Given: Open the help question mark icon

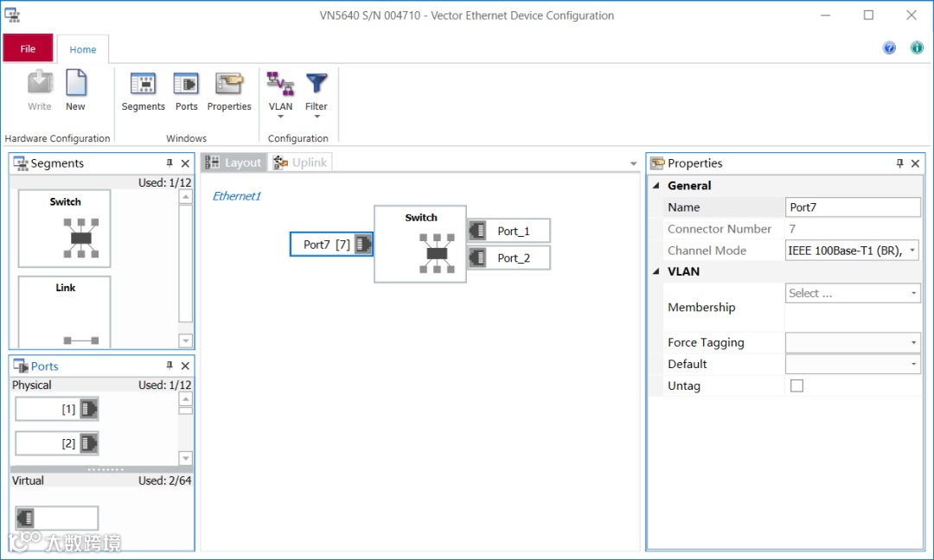Looking at the screenshot, I should (x=889, y=48).
